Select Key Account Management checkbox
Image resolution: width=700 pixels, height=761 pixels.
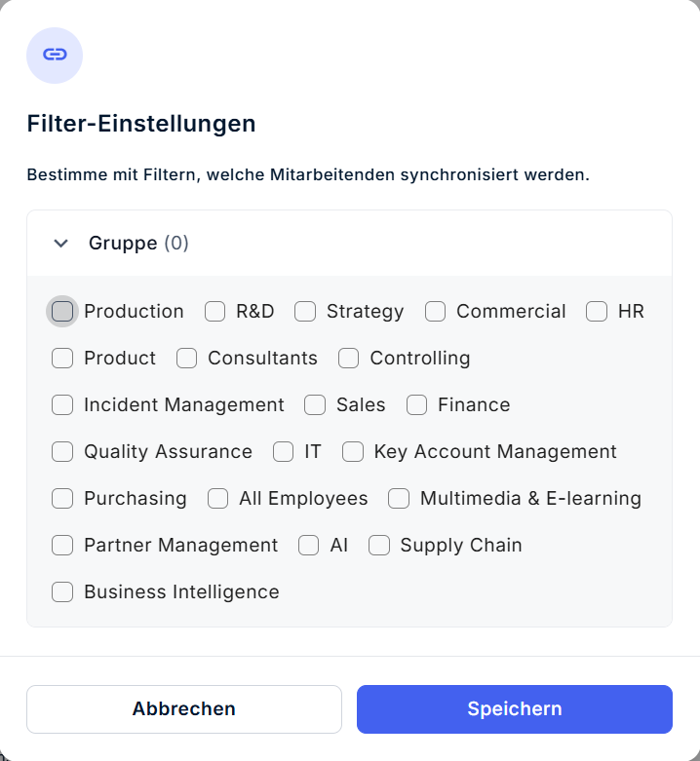[353, 452]
